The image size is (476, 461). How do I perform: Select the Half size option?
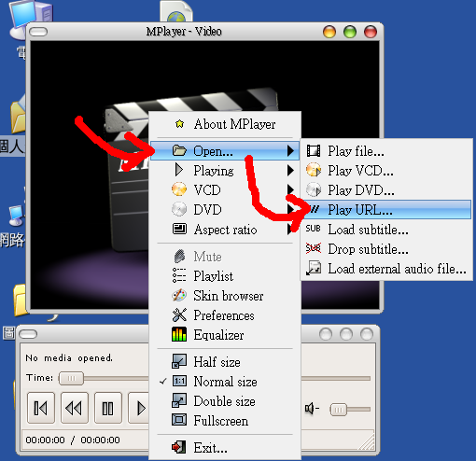click(225, 362)
